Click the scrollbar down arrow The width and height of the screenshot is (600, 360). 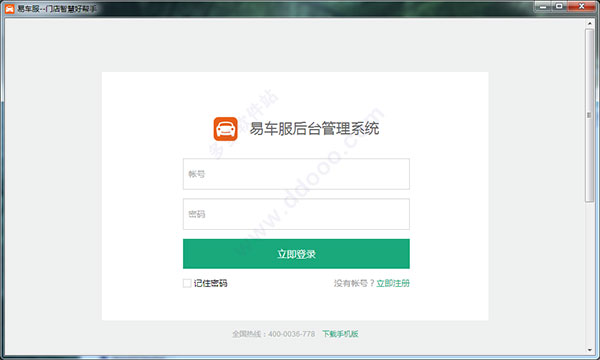pos(590,350)
